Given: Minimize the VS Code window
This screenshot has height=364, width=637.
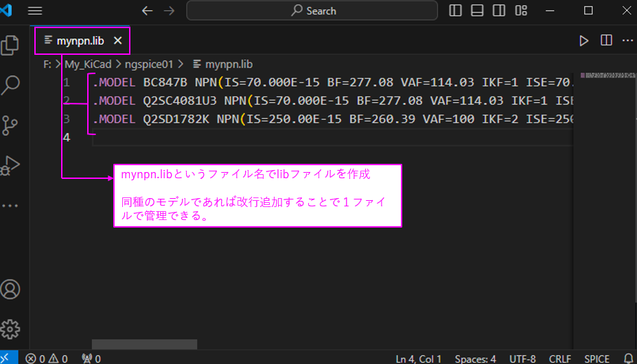Looking at the screenshot, I should pyautogui.click(x=550, y=10).
